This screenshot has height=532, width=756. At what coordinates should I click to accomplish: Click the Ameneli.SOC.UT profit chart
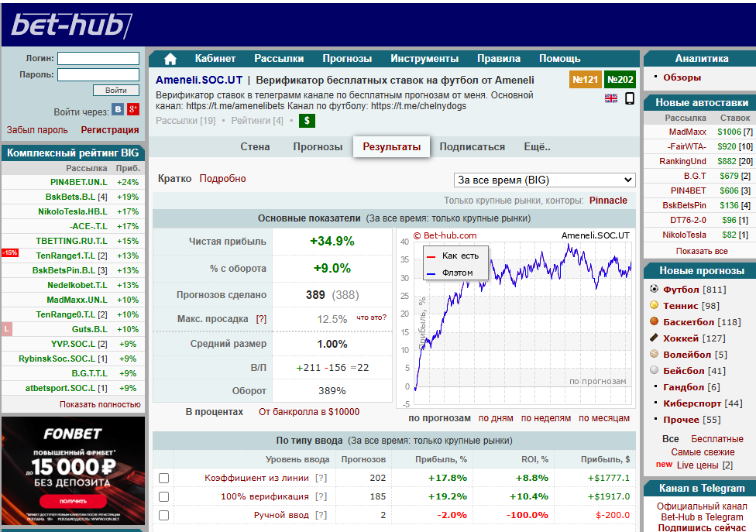tap(516, 318)
